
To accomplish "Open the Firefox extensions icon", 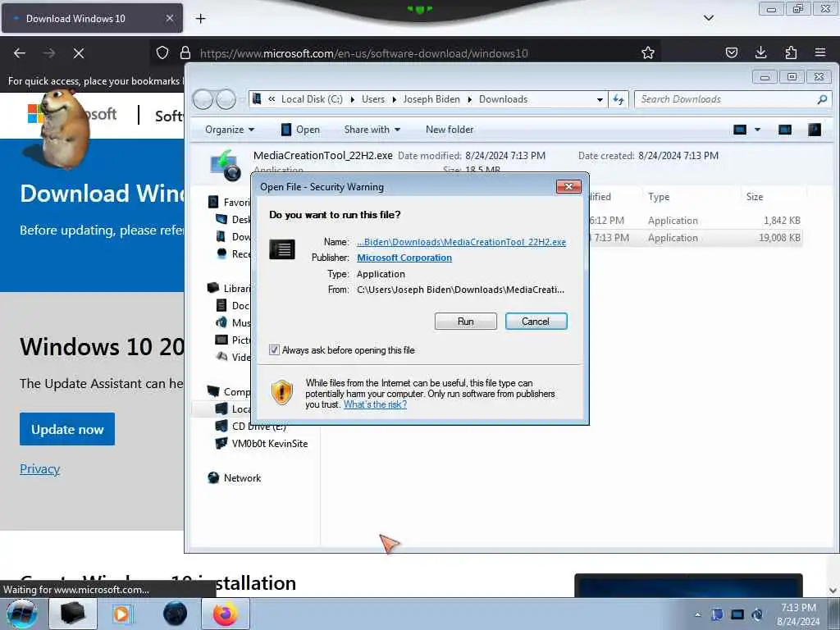I will (791, 52).
